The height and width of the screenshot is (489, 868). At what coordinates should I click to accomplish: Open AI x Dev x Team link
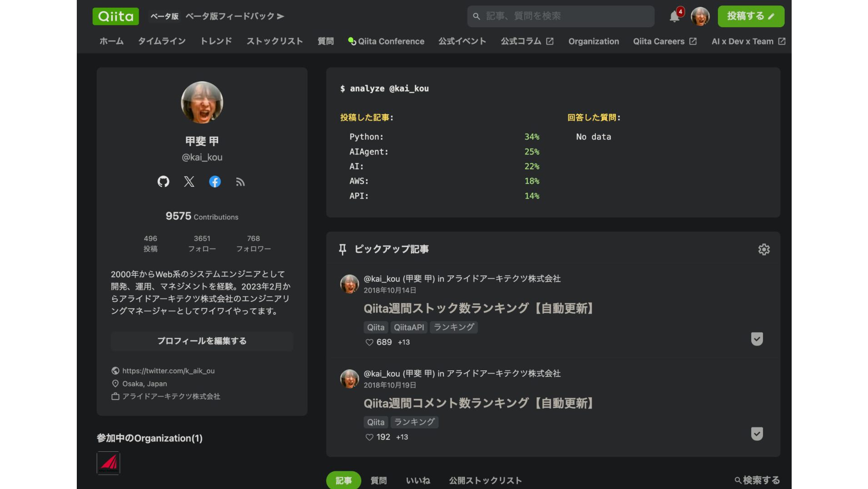coord(748,41)
